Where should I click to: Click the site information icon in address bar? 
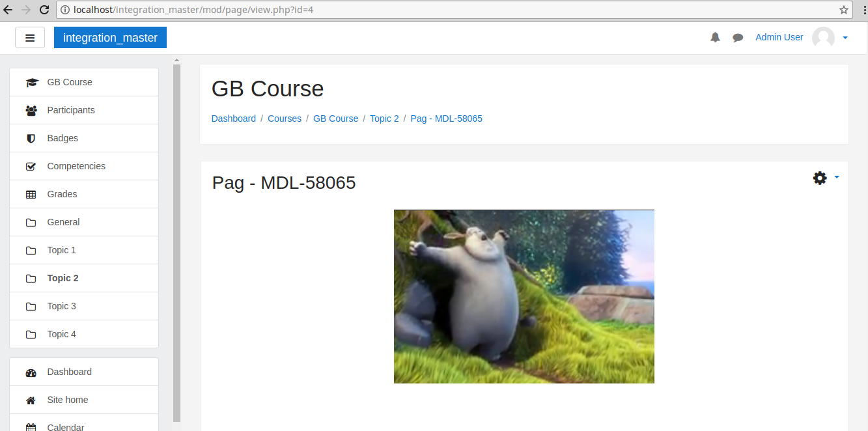tap(65, 10)
